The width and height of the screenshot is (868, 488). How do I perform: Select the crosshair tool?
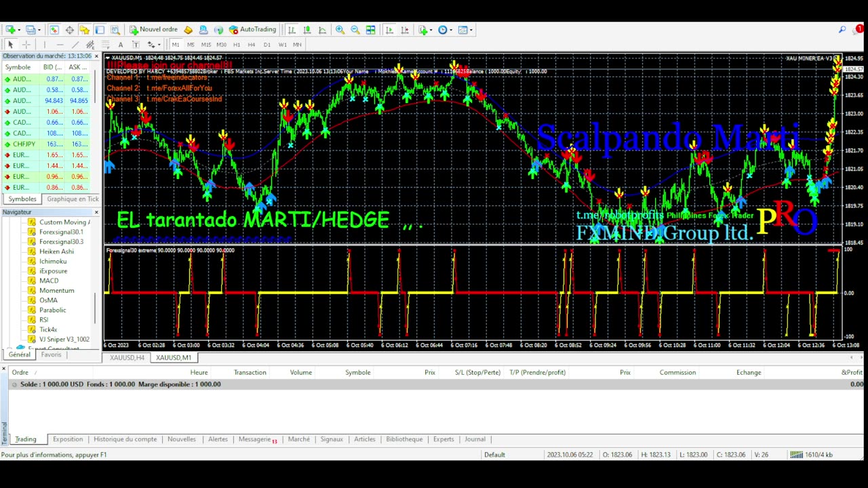tap(26, 45)
